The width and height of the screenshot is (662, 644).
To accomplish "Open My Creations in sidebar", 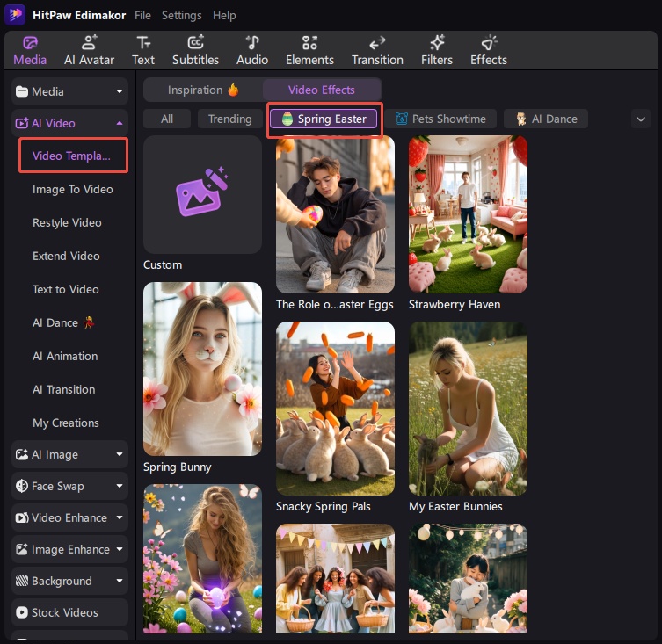I will pyautogui.click(x=66, y=423).
